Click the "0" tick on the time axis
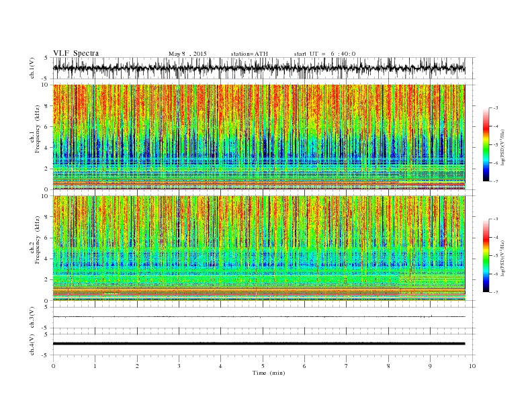The width and height of the screenshot is (532, 411). 53,366
